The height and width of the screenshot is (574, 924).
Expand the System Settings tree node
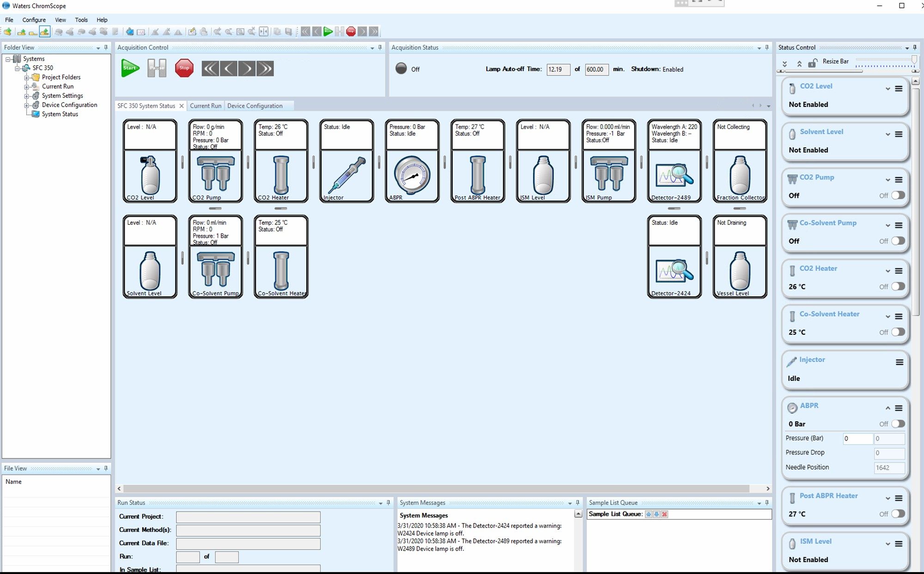[x=27, y=96]
